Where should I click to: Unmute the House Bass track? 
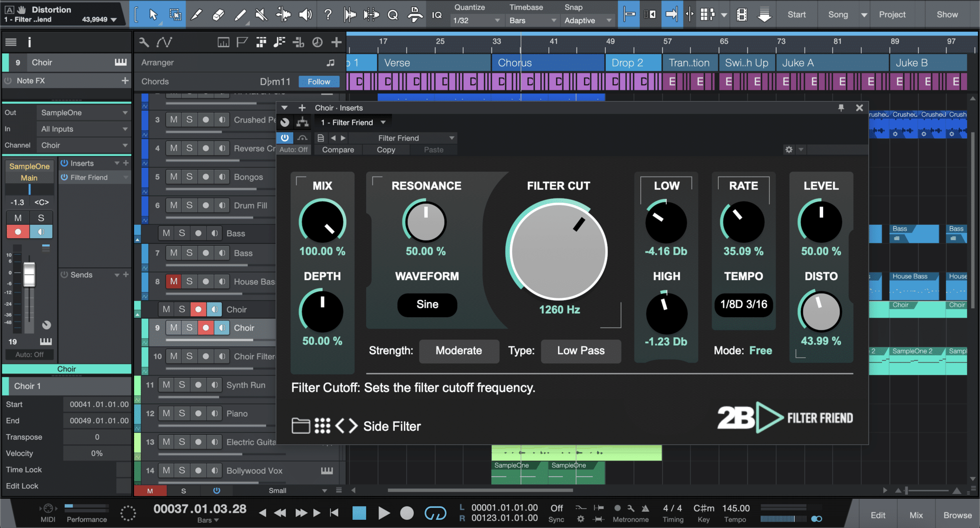(173, 281)
